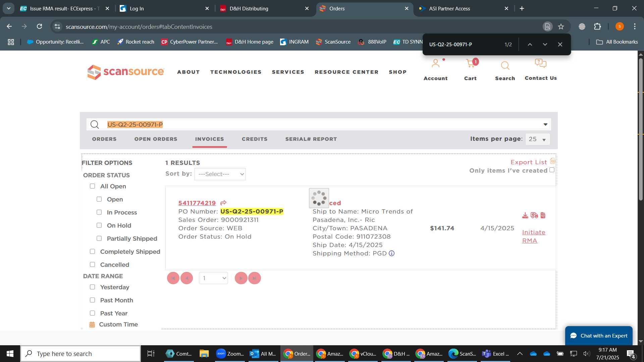Show hidden system tray icons
Image resolution: width=644 pixels, height=362 pixels.
pyautogui.click(x=520, y=354)
